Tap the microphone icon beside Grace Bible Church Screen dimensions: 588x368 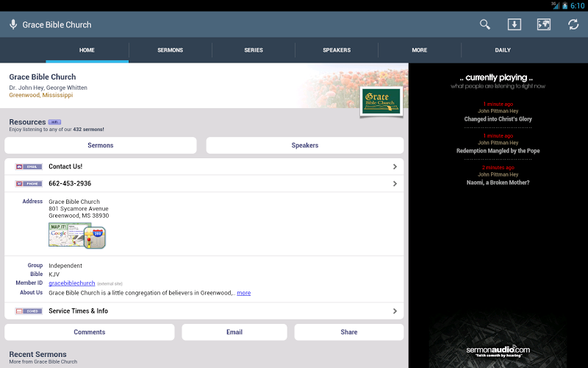click(13, 24)
